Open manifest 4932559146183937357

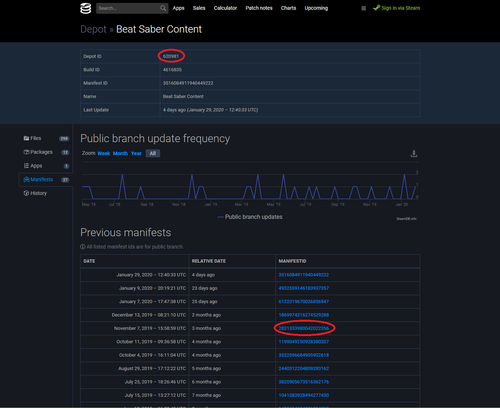(x=304, y=288)
